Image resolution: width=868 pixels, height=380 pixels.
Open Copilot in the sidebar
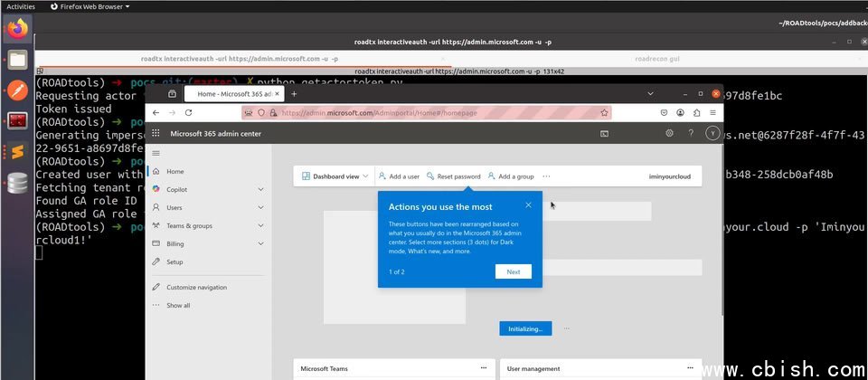coord(177,189)
